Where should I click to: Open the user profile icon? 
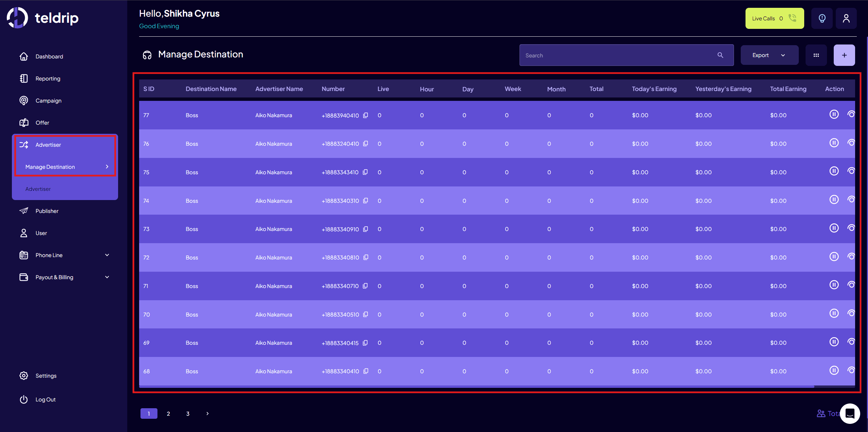pyautogui.click(x=846, y=18)
